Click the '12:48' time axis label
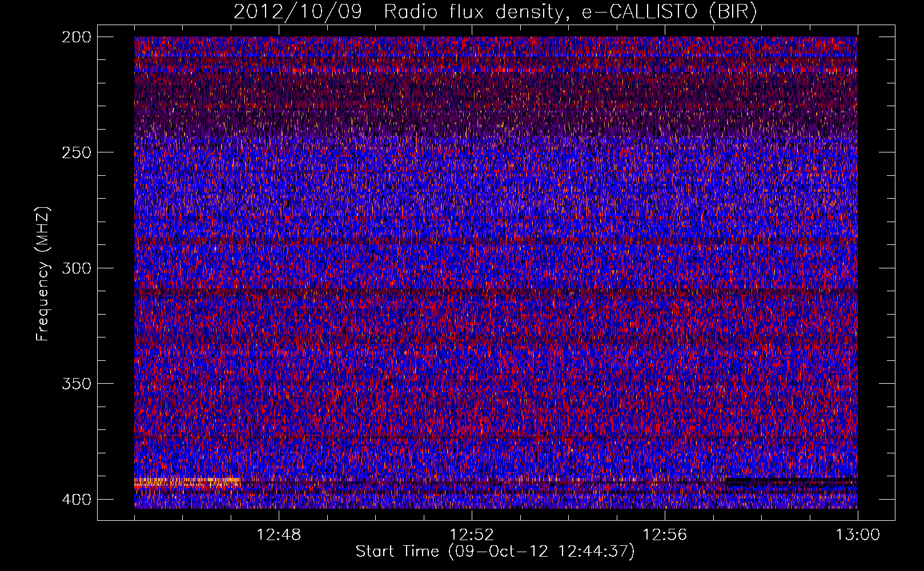Screen dimensions: 924x571 (x=279, y=535)
